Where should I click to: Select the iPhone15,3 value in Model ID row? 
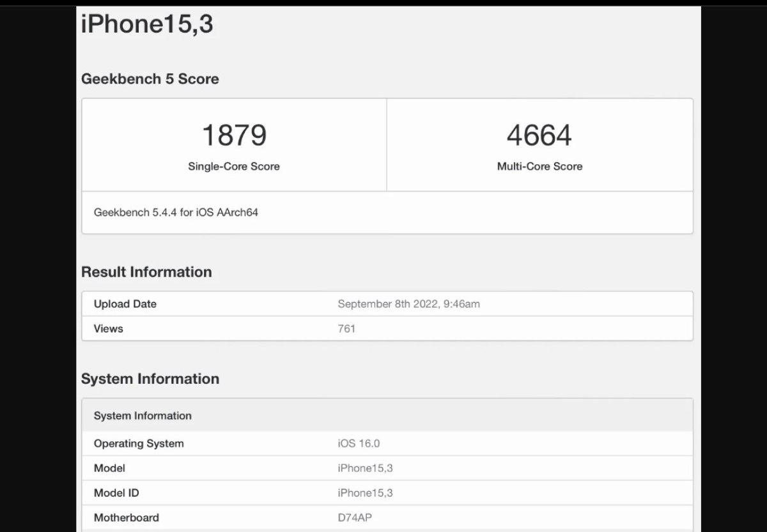pyautogui.click(x=365, y=493)
